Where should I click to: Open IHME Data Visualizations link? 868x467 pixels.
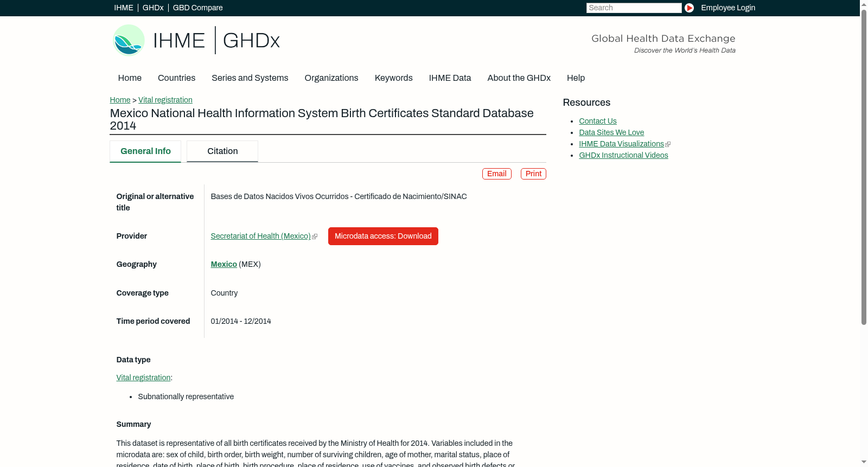point(621,144)
